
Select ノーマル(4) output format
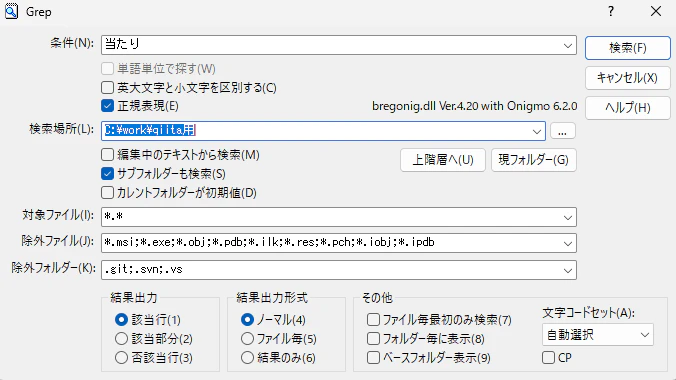[247, 320]
